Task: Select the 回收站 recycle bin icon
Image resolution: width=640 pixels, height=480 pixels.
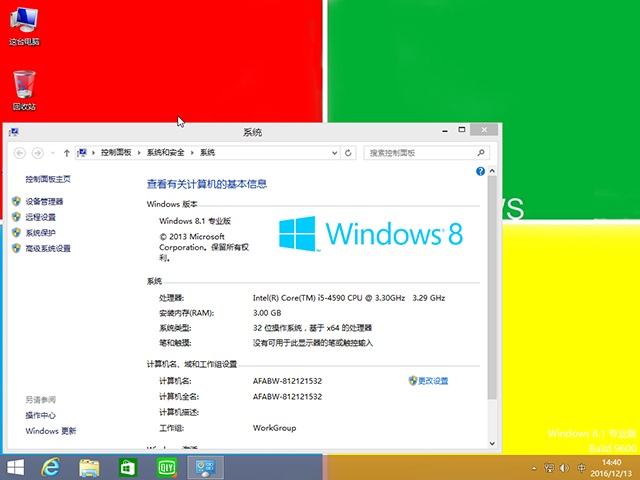Action: coord(24,87)
